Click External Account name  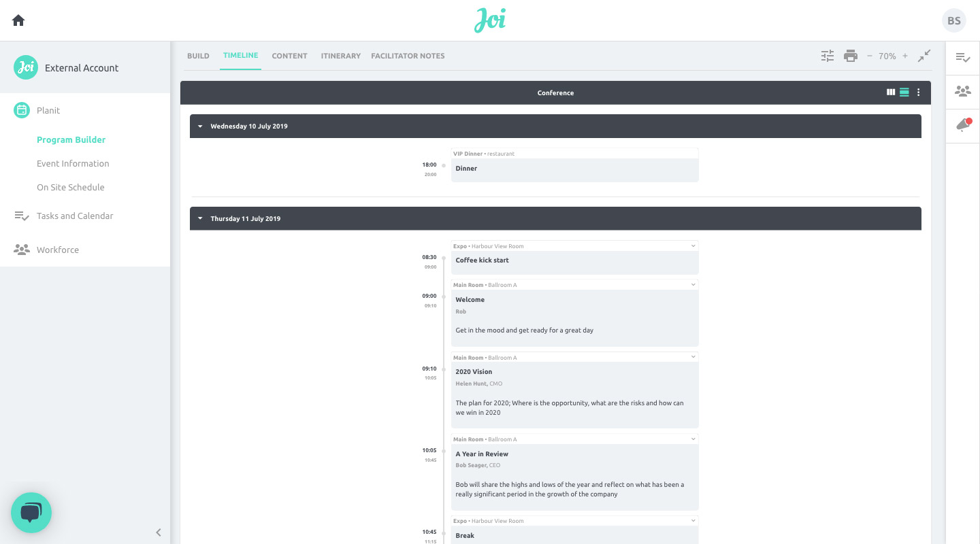[x=82, y=68]
